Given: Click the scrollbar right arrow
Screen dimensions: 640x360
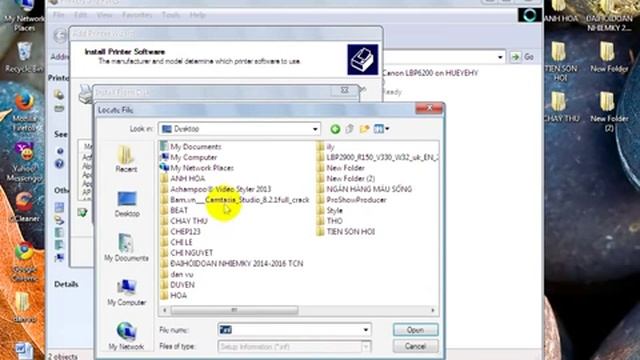Looking at the screenshot, I should pyautogui.click(x=433, y=310).
